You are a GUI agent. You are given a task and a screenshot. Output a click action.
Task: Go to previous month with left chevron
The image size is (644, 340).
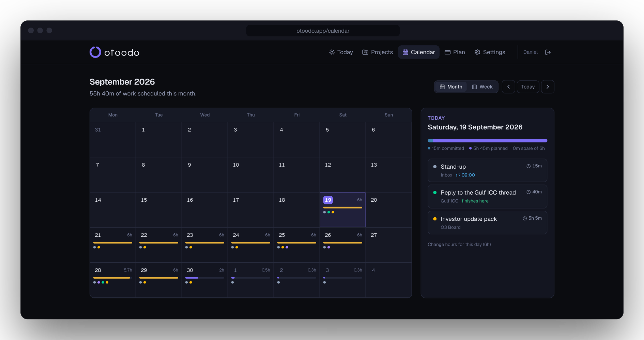(x=508, y=87)
